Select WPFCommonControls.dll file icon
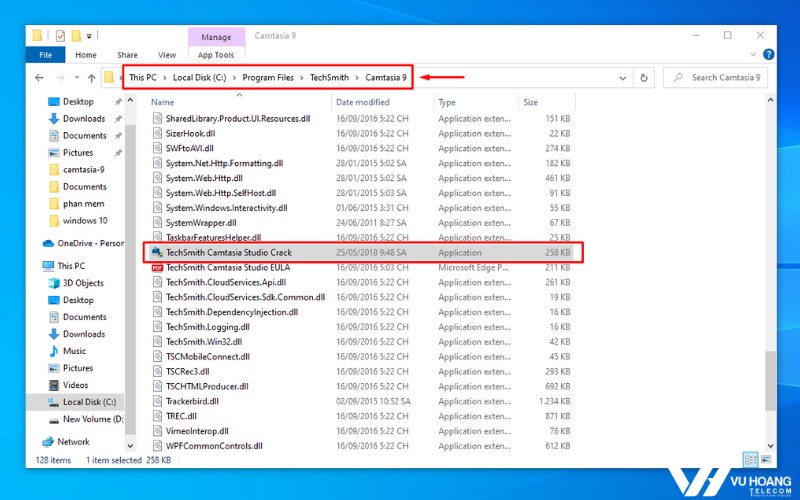This screenshot has height=500, width=800. (157, 446)
